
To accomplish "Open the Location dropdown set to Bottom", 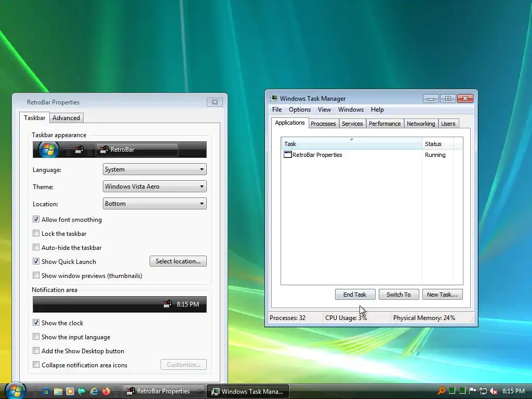I will pyautogui.click(x=155, y=204).
